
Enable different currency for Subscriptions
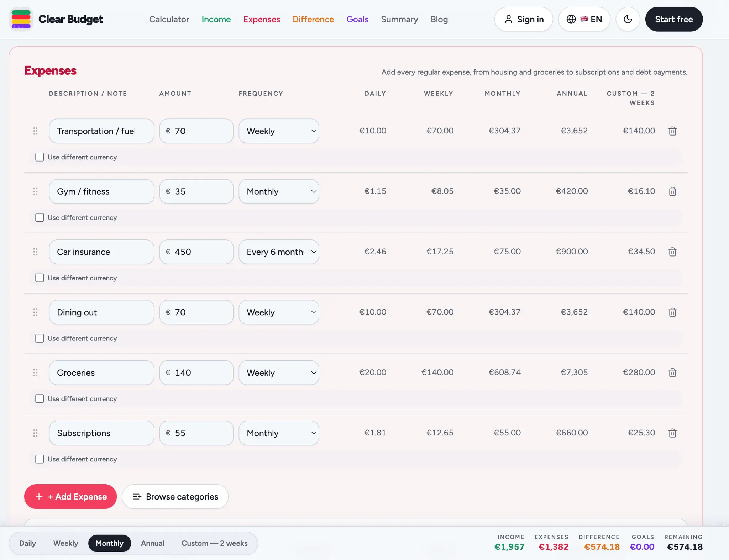[40, 459]
